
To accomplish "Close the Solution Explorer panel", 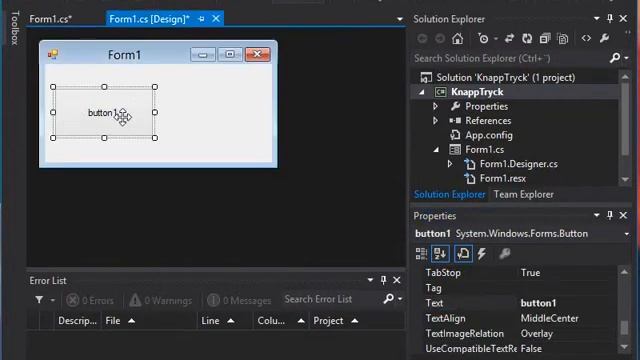I will (623, 19).
